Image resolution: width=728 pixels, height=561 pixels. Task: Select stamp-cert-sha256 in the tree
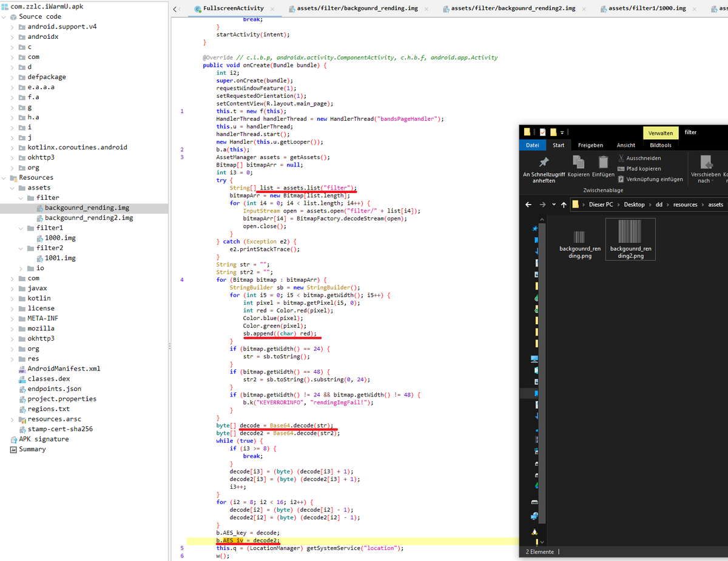tap(60, 429)
